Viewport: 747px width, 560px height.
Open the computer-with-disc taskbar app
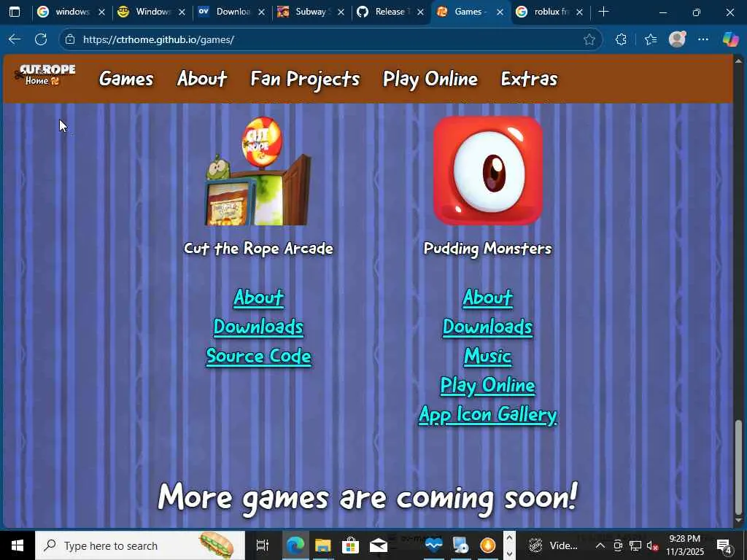(x=461, y=545)
